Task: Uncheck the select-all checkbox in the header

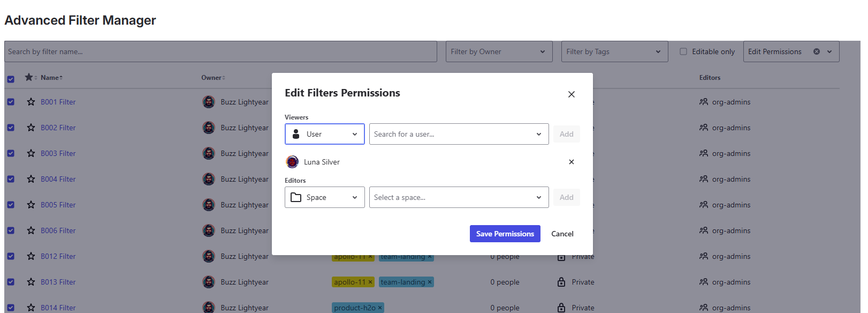Action: pyautogui.click(x=11, y=79)
